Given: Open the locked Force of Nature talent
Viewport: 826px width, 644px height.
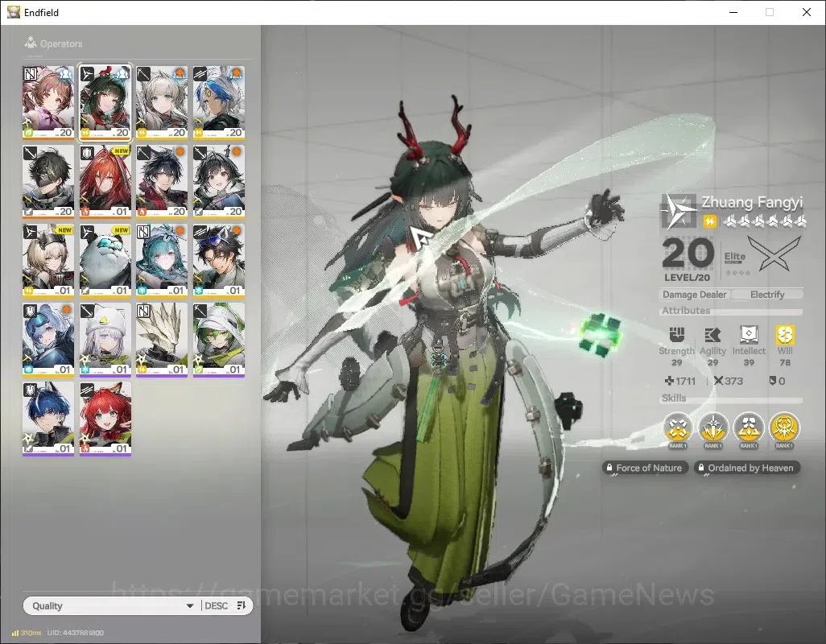Looking at the screenshot, I should pyautogui.click(x=645, y=468).
